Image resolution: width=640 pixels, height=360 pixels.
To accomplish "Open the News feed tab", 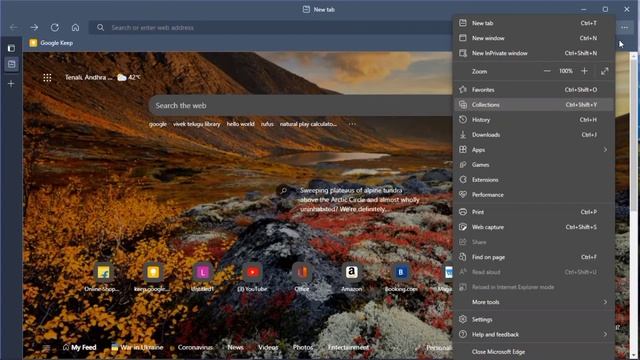I will 236,347.
